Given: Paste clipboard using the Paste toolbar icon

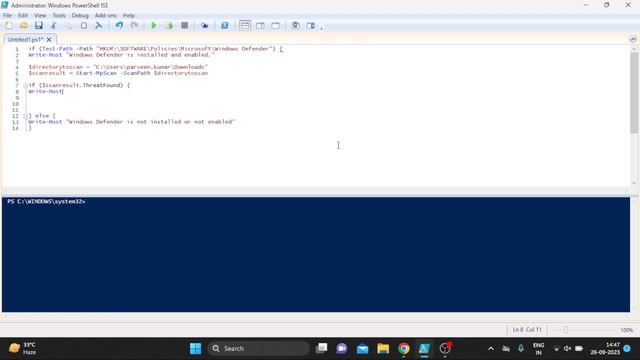Looking at the screenshot, I should click(84, 26).
